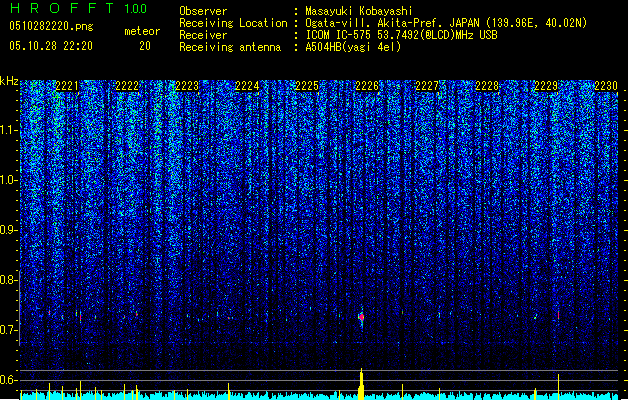Click the red echo mark near 2229
The image size is (629, 400).
pos(558,315)
